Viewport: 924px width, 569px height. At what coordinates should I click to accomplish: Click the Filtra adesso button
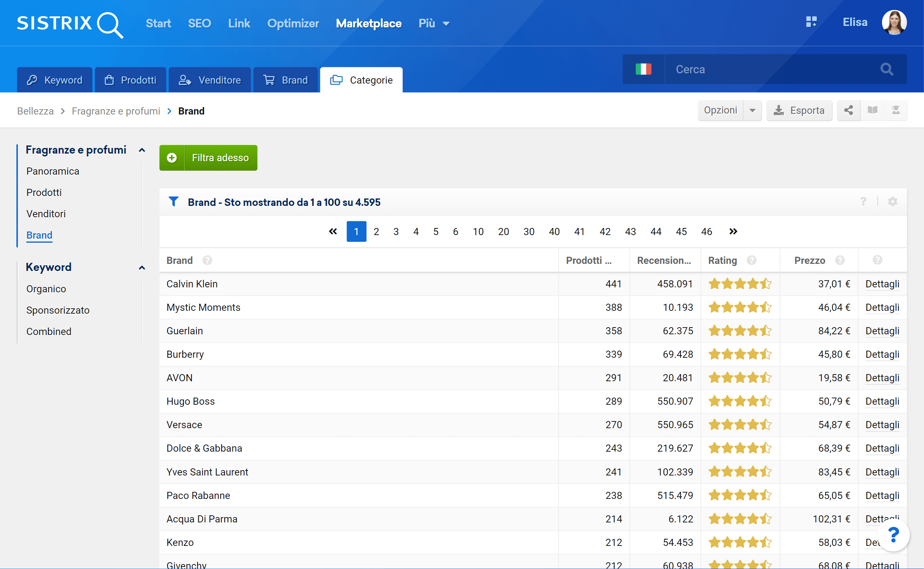pos(208,158)
